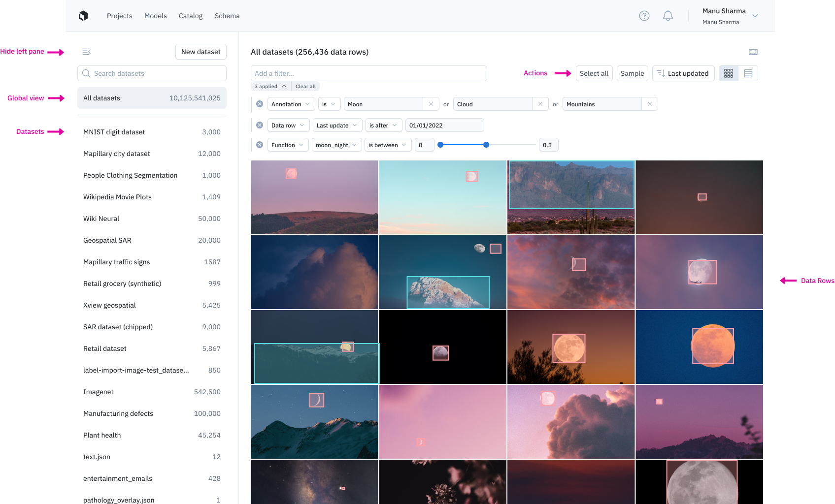Open MNIST digit dataset
The image size is (835, 504).
152,132
